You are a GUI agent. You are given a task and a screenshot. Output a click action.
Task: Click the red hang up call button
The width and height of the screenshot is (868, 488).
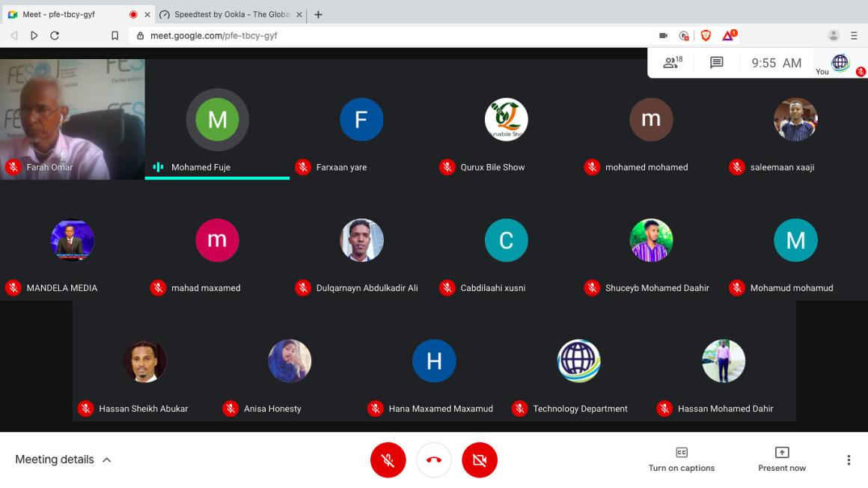click(434, 460)
